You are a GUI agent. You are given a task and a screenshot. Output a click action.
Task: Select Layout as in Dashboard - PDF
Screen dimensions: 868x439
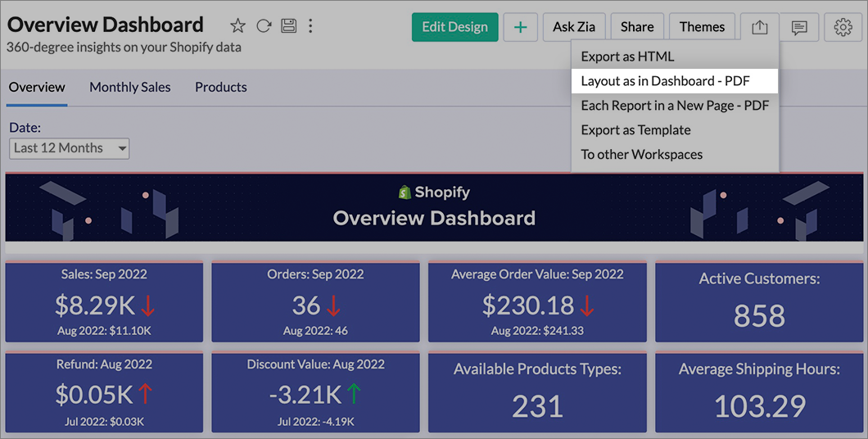[x=675, y=81]
